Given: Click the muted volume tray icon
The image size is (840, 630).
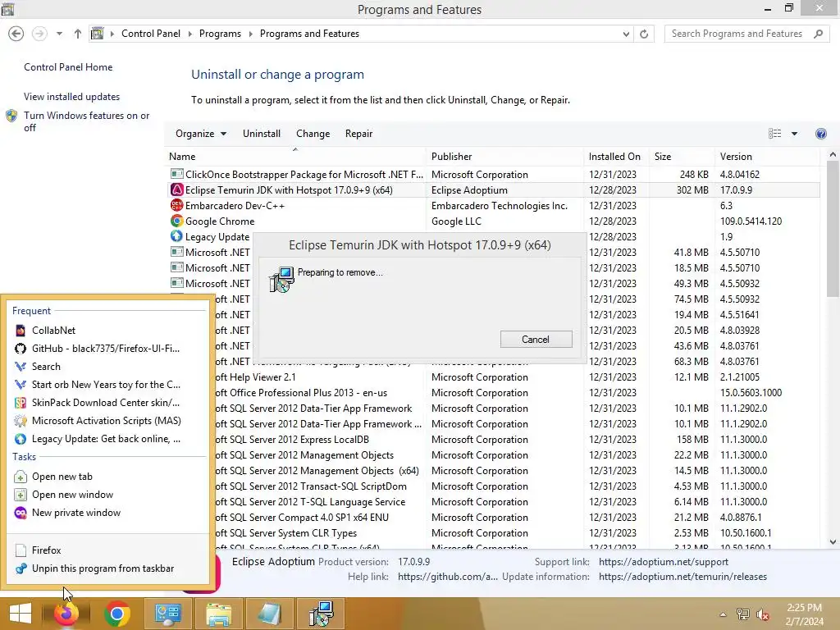Looking at the screenshot, I should (763, 614).
